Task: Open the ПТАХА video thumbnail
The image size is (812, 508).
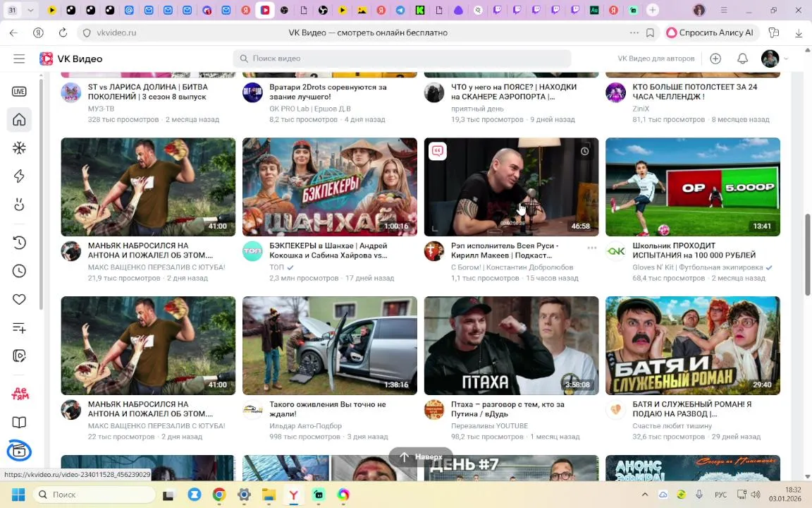Action: pos(511,345)
